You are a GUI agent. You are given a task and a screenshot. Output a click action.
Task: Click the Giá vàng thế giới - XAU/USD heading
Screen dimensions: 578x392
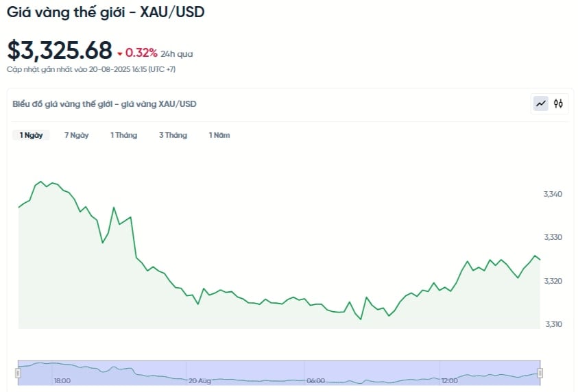click(x=106, y=12)
